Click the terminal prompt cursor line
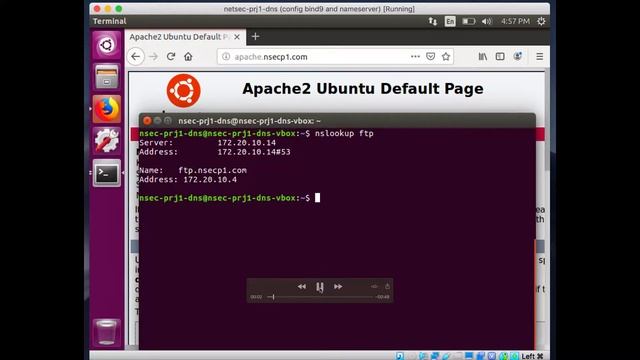 coord(229,198)
